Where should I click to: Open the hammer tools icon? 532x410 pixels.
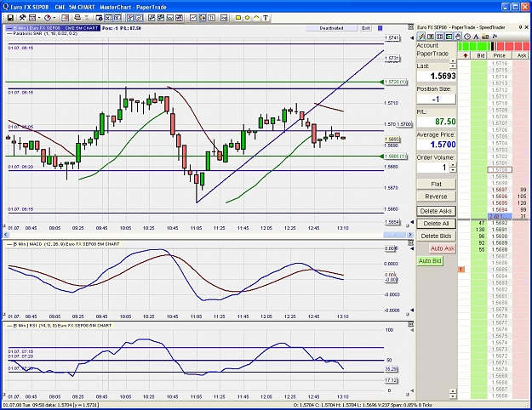pyautogui.click(x=22, y=18)
